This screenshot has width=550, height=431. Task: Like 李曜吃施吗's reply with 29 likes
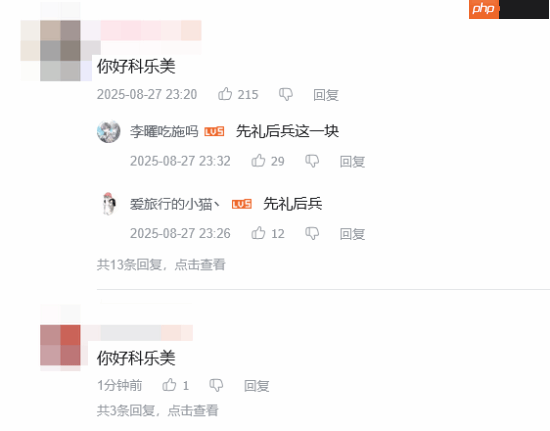[x=259, y=161]
